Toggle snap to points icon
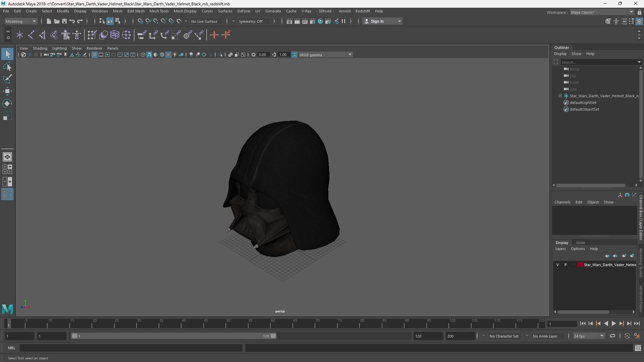Screen dimensions: 644x362 pyautogui.click(x=156, y=21)
